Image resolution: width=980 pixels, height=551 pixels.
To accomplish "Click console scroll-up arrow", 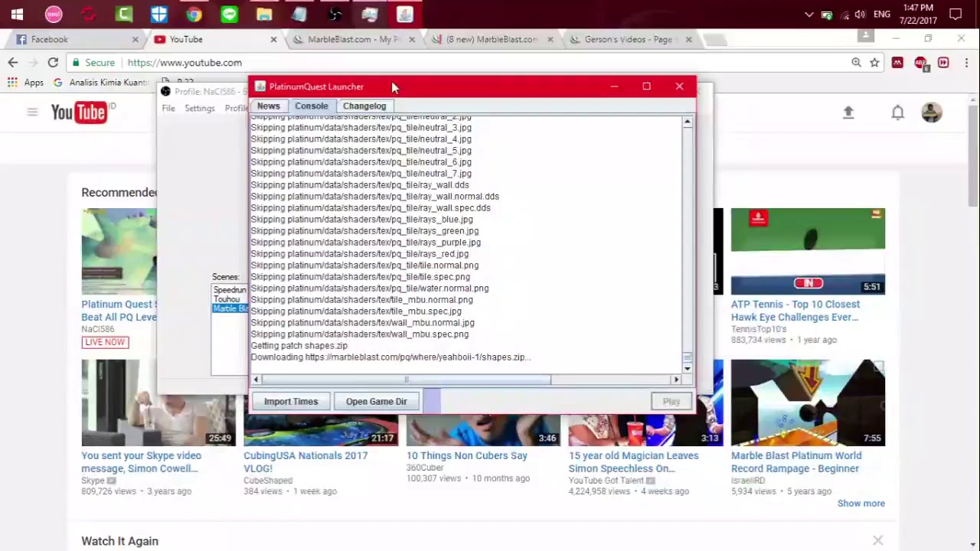I will tap(688, 122).
